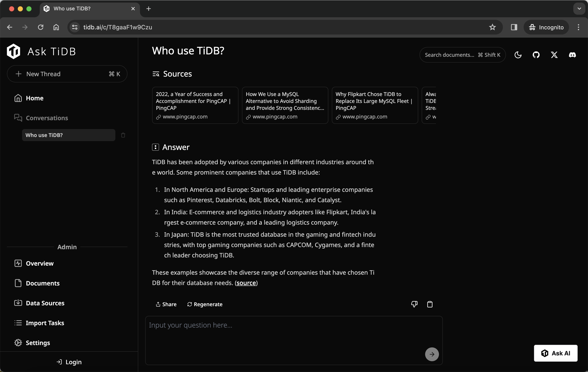Click the Overview admin panel item
588x372 pixels.
(x=40, y=263)
